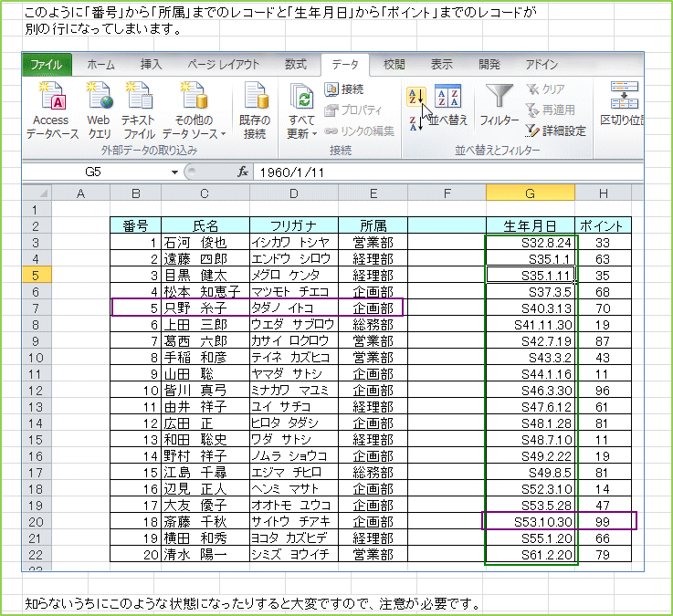Open the ファイル tab
The height and width of the screenshot is (616, 673).
(x=46, y=65)
